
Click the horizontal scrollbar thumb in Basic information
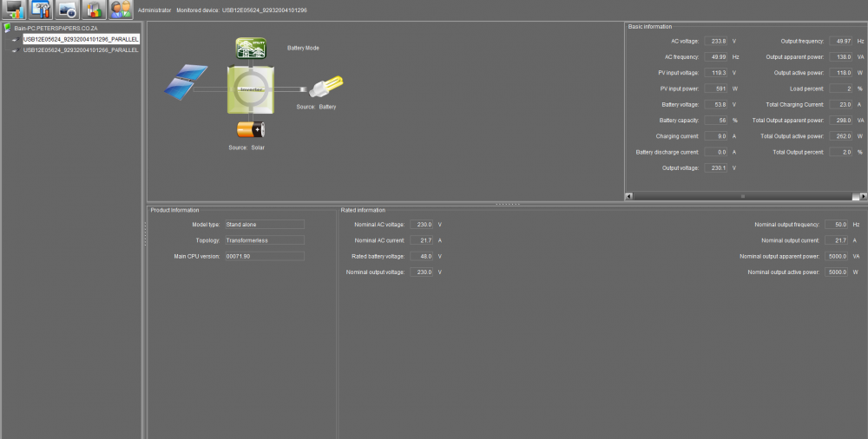[x=742, y=196]
